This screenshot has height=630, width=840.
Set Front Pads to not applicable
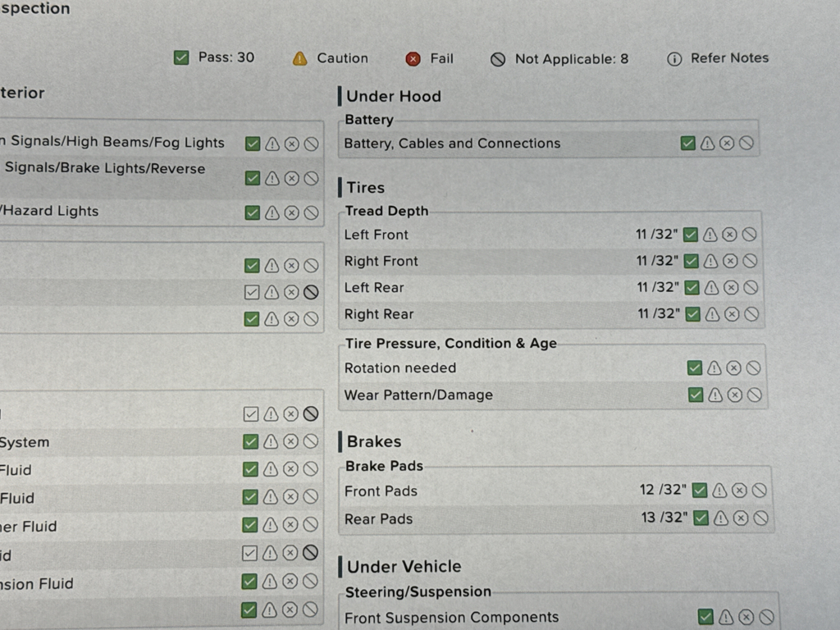tap(760, 491)
